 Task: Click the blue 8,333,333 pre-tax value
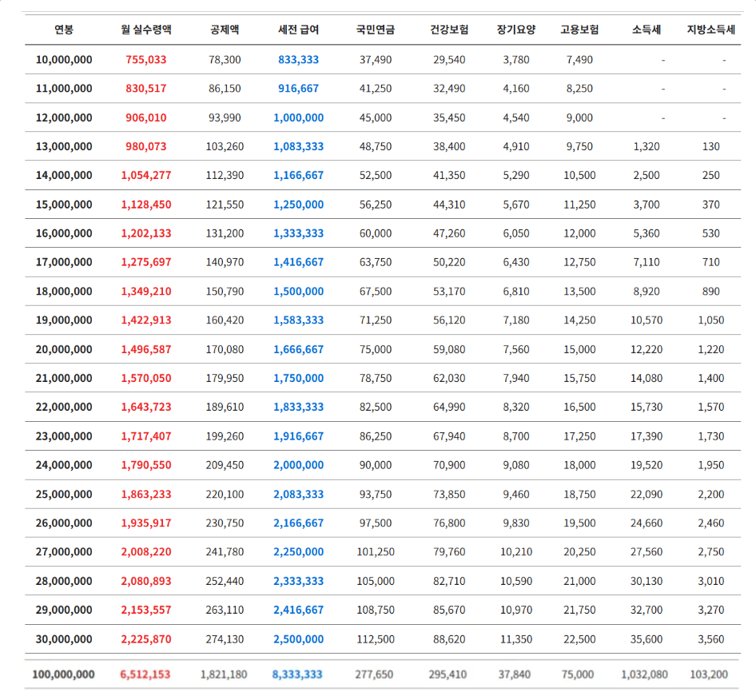pos(297,674)
